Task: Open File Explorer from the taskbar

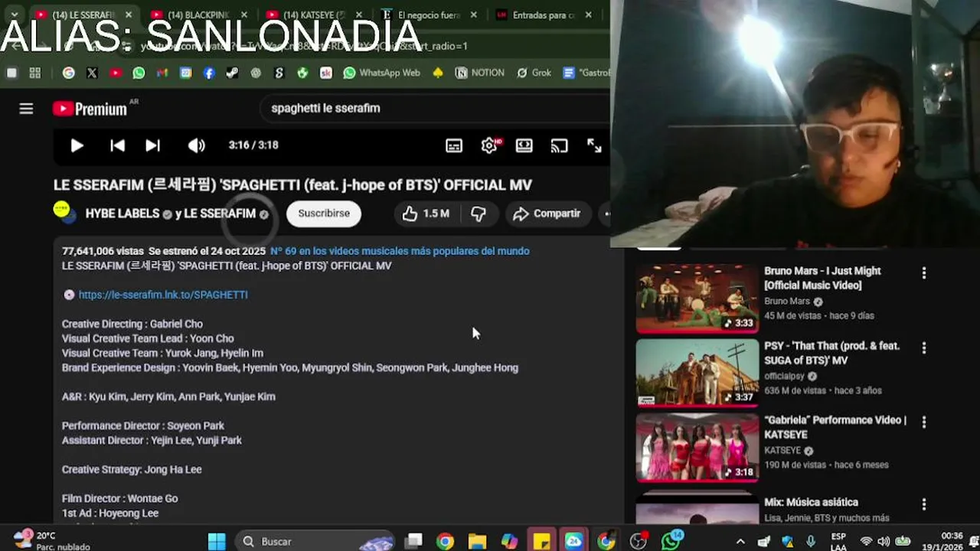Action: (x=477, y=541)
